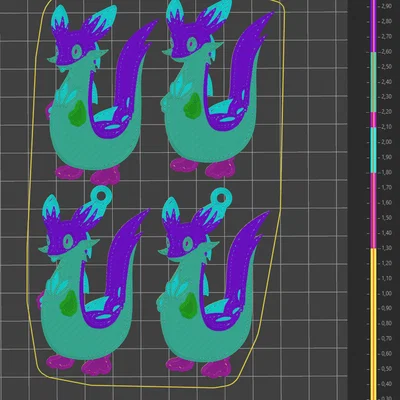Click the 1,50 layer height label
400x400 pixels.
pyautogui.click(x=386, y=218)
